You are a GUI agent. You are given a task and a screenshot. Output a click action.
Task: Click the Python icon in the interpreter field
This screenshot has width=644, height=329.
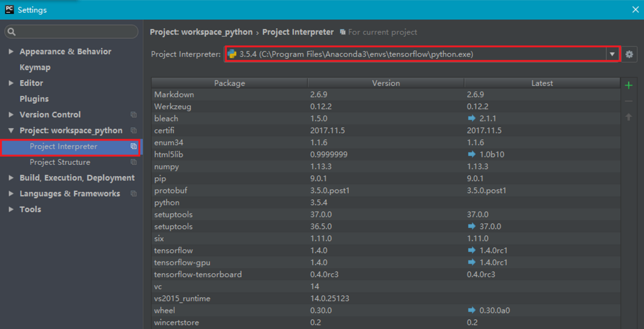232,54
